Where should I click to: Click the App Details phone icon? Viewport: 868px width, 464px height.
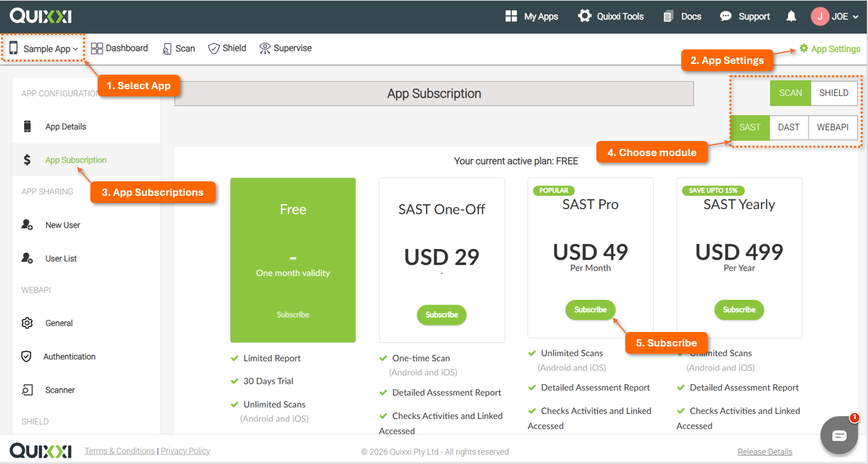27,127
